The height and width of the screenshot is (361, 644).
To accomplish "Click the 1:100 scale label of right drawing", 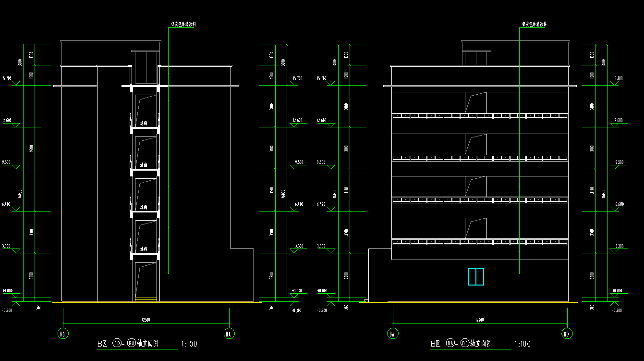I will coord(522,344).
